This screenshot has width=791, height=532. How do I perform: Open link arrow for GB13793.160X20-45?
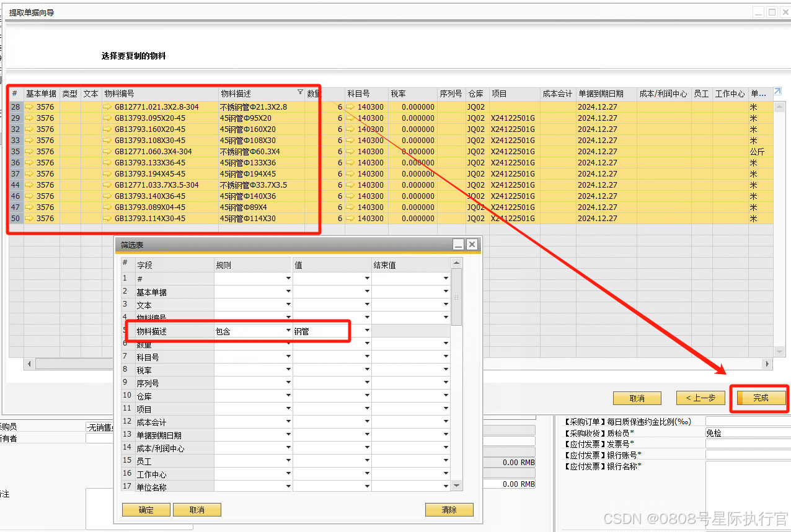coord(108,129)
